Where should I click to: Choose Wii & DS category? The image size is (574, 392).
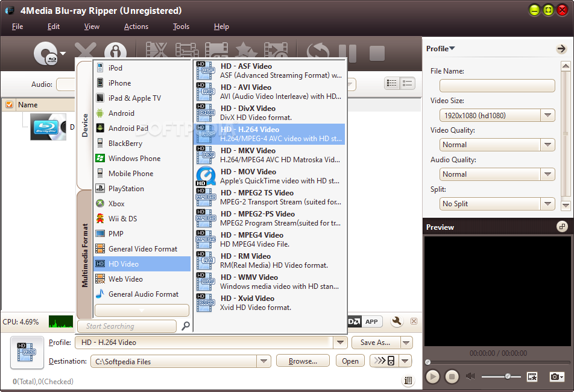[x=142, y=218]
